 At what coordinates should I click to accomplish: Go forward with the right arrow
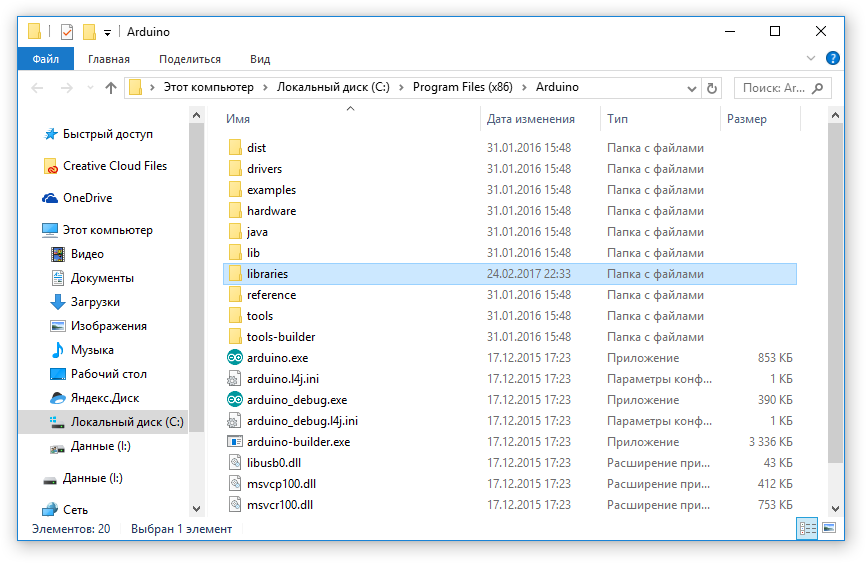point(66,88)
